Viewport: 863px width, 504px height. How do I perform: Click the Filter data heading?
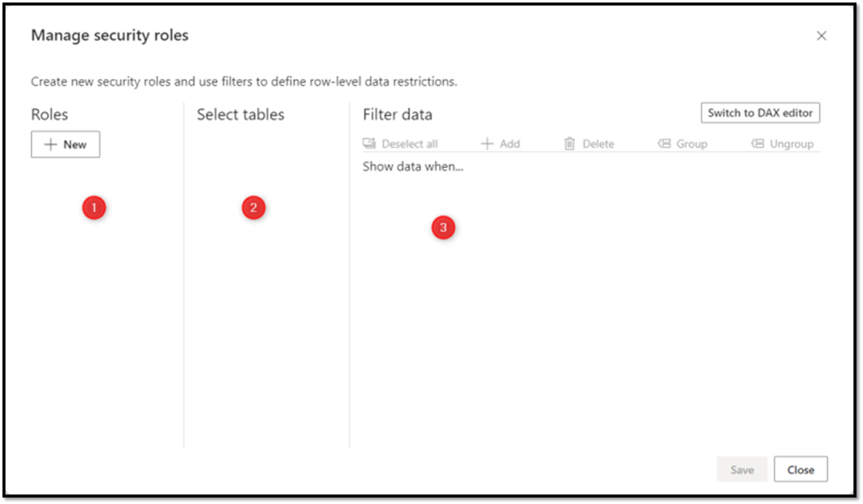397,114
